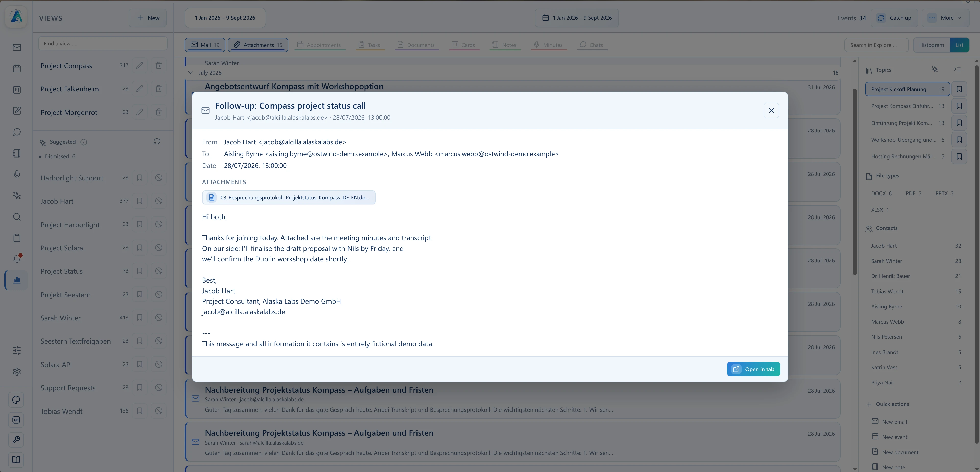Screen dimensions: 980x472
Task: Click the Open in tab button
Action: (x=753, y=369)
